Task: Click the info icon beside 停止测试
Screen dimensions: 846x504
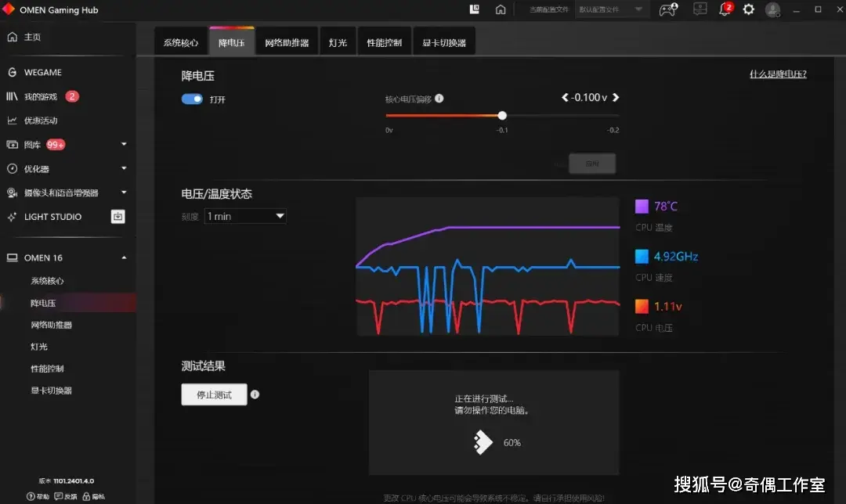Action: click(255, 394)
